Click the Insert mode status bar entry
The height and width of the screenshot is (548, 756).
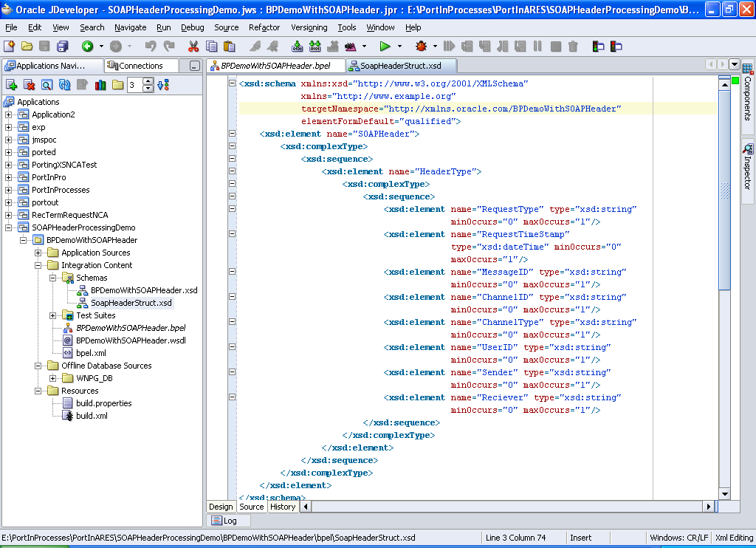coord(580,538)
